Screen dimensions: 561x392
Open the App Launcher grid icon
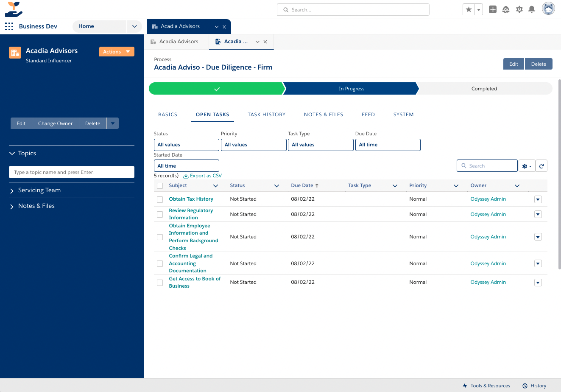click(9, 26)
